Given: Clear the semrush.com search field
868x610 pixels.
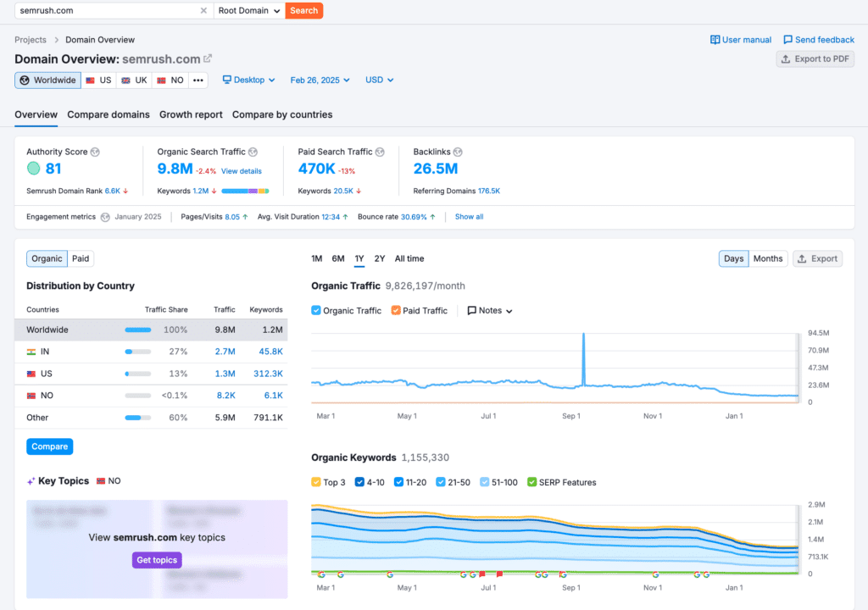Looking at the screenshot, I should [x=203, y=11].
